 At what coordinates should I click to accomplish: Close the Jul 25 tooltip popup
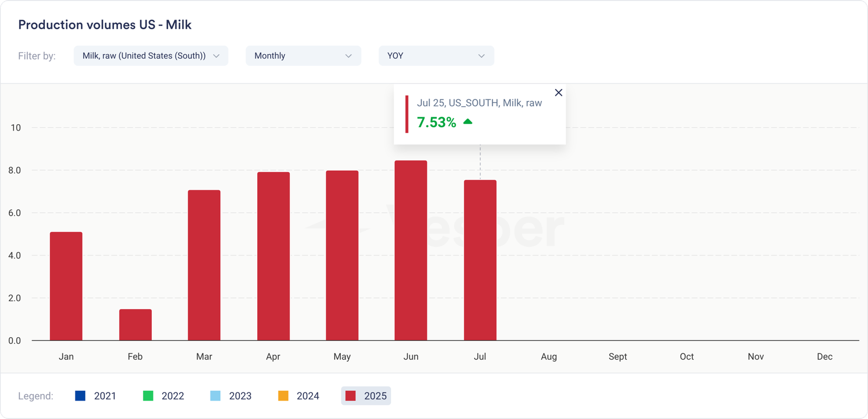point(558,93)
